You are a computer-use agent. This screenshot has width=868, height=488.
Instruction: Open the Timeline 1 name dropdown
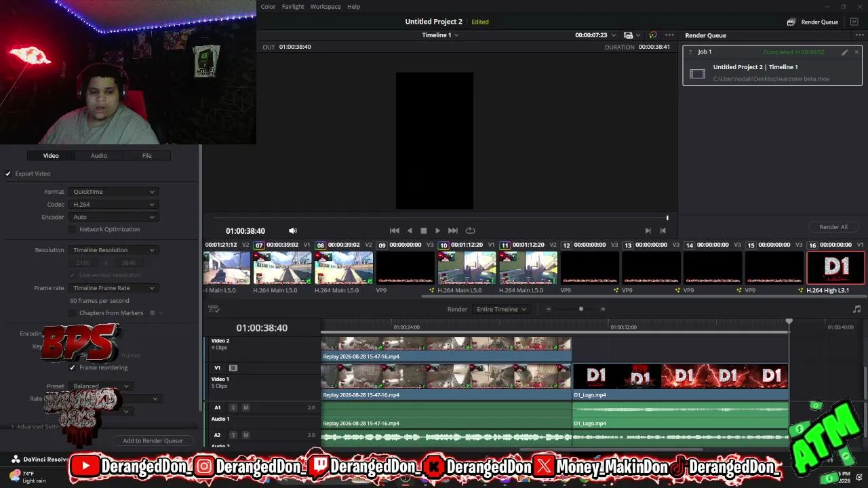pyautogui.click(x=440, y=35)
